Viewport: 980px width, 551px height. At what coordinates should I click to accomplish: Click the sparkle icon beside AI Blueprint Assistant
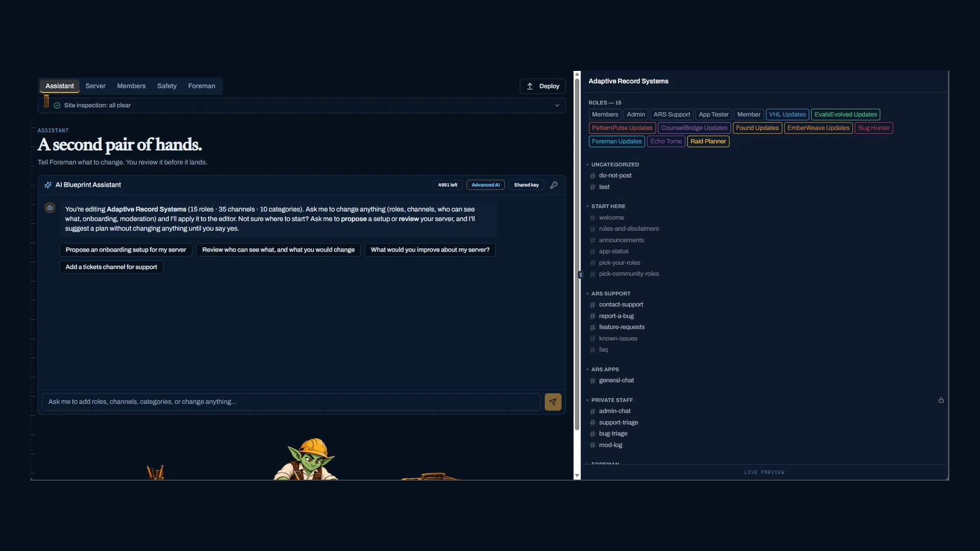[48, 185]
